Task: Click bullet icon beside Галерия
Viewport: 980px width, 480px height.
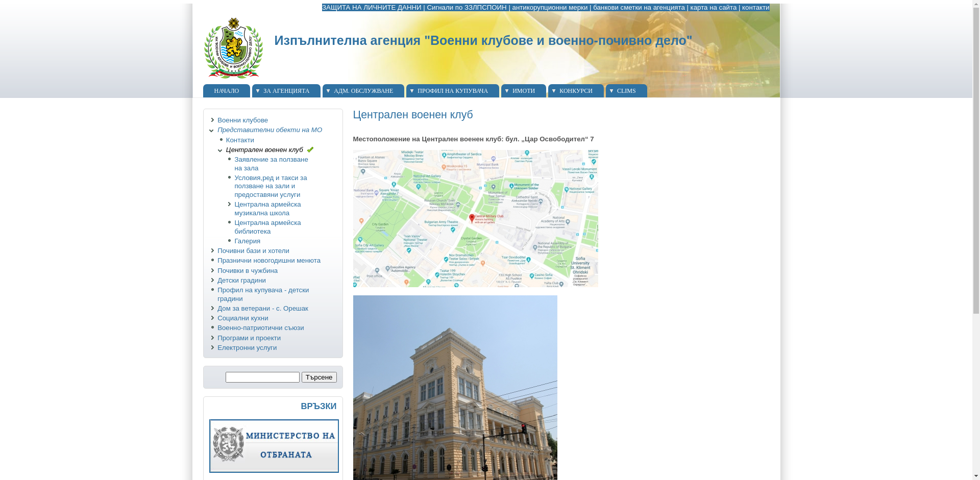Action: 230,240
